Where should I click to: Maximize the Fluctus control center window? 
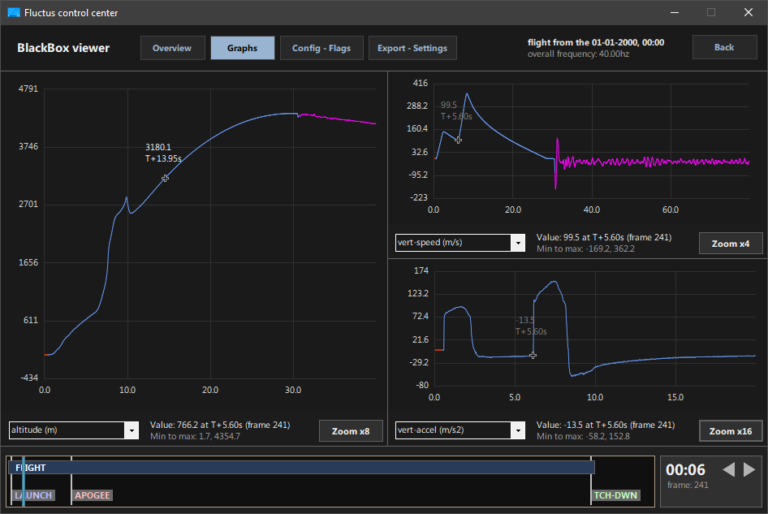(711, 12)
